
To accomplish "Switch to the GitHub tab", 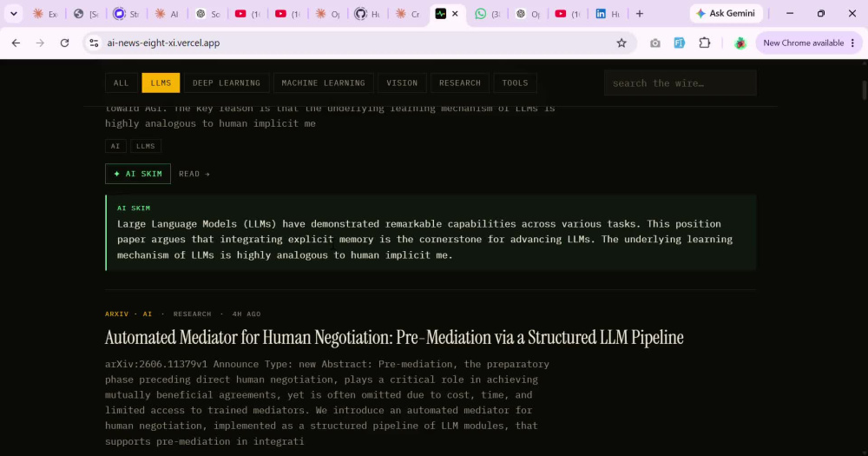I will coord(367,13).
